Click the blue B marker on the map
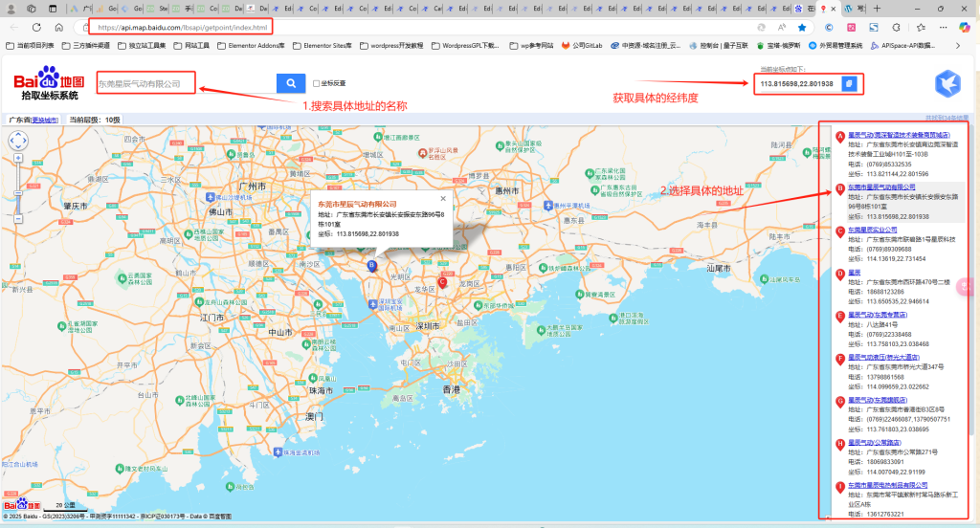This screenshot has width=980, height=528. point(372,266)
